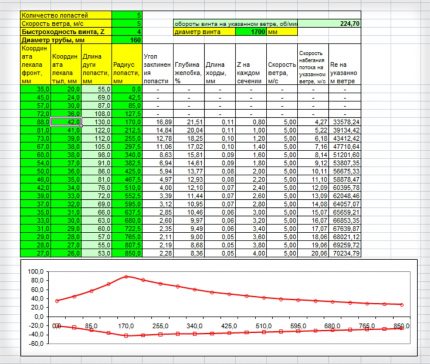Image resolution: width=430 pixels, height=364 pixels.
Task: Click the cell containing 33578,24
Action: [345, 122]
